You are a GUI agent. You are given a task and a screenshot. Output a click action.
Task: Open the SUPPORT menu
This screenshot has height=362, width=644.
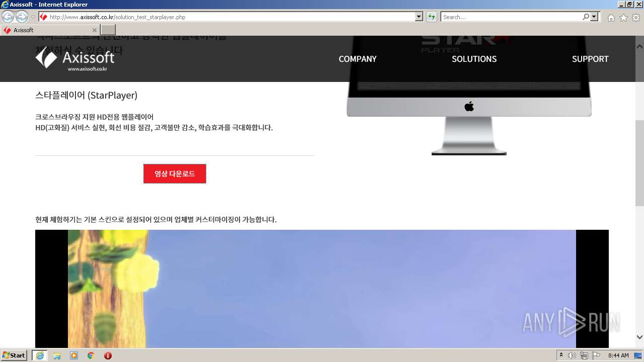[590, 59]
